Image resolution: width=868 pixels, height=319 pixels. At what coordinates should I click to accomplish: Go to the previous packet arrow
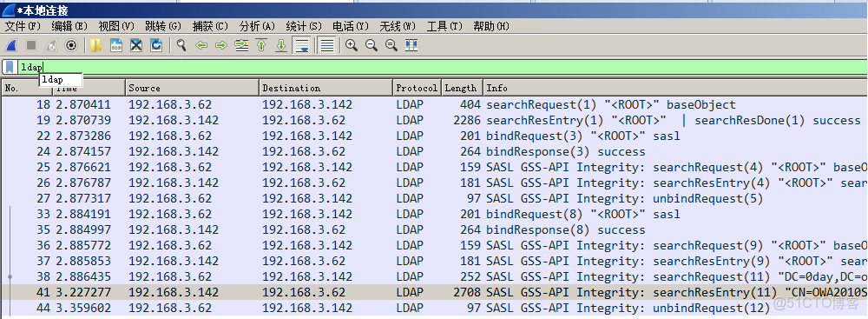click(201, 45)
